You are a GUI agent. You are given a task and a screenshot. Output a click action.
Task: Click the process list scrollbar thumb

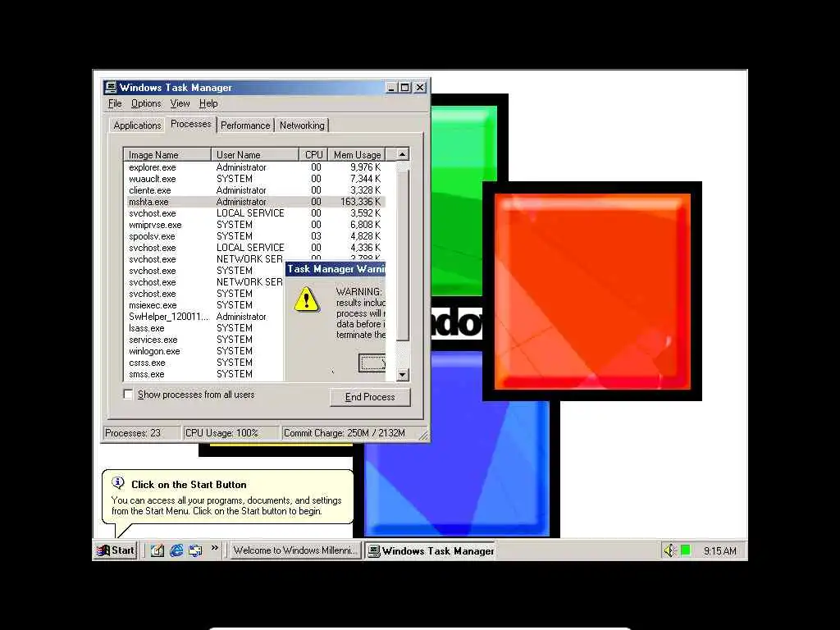(x=402, y=255)
